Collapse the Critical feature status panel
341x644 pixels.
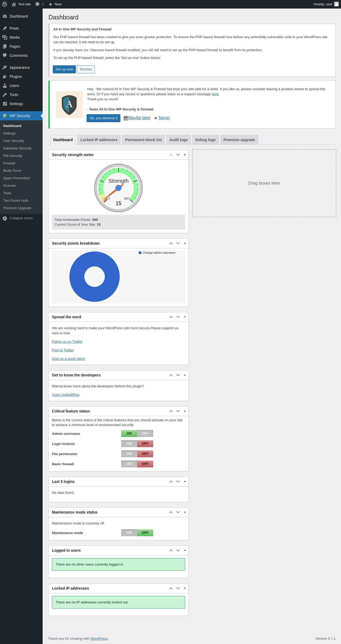click(185, 411)
